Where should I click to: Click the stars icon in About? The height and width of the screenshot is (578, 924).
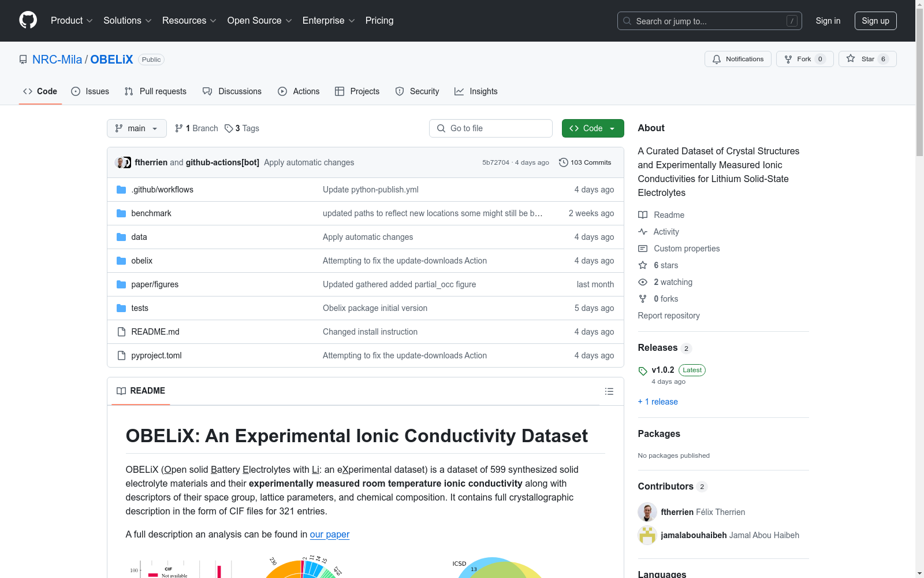643,265
